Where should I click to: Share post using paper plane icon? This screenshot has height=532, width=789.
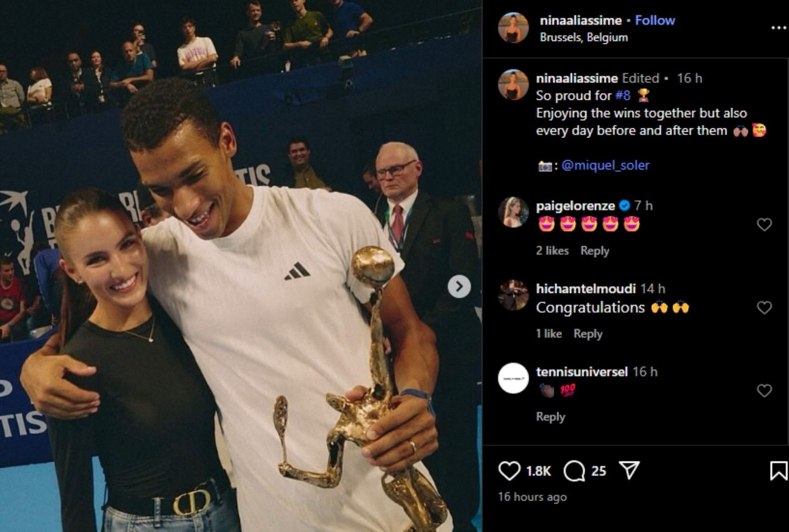point(629,470)
